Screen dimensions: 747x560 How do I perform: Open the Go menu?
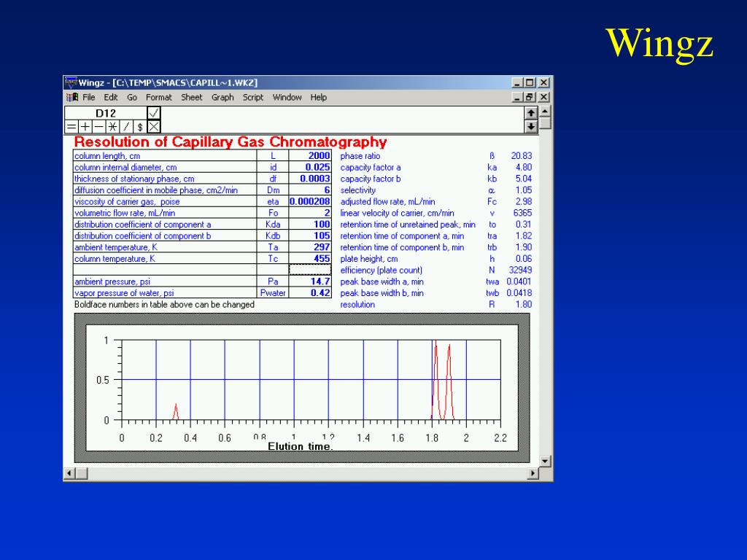(132, 97)
